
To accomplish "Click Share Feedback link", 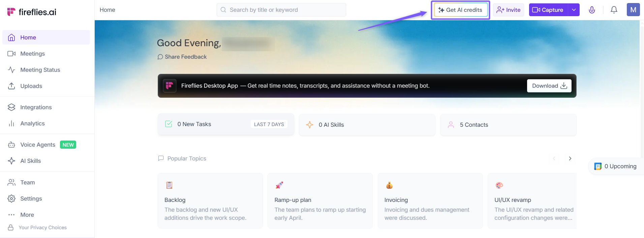I will tap(182, 57).
